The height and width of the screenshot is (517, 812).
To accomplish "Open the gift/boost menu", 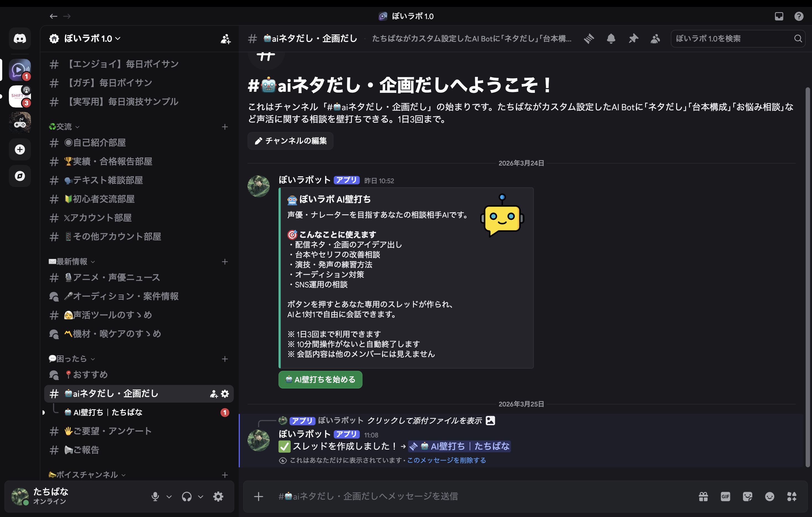I will [x=703, y=496].
